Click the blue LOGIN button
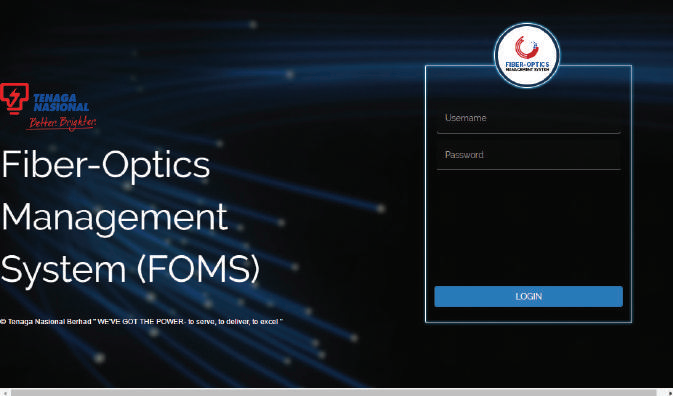673x396 pixels. point(528,296)
